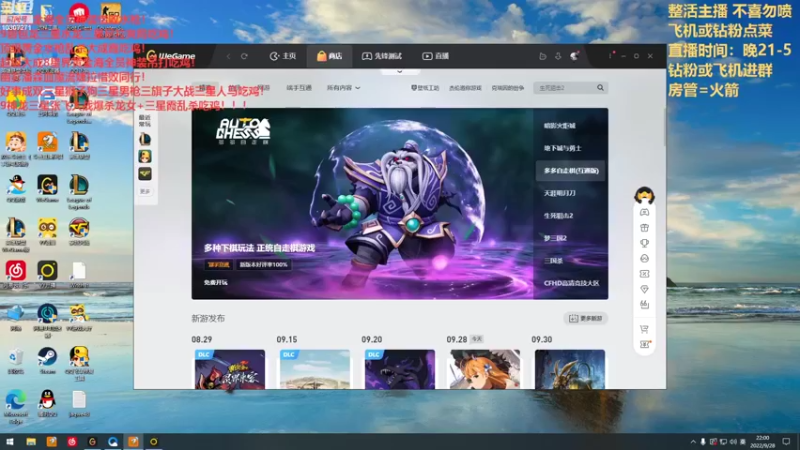Select the 端手互通 category

pyautogui.click(x=299, y=88)
